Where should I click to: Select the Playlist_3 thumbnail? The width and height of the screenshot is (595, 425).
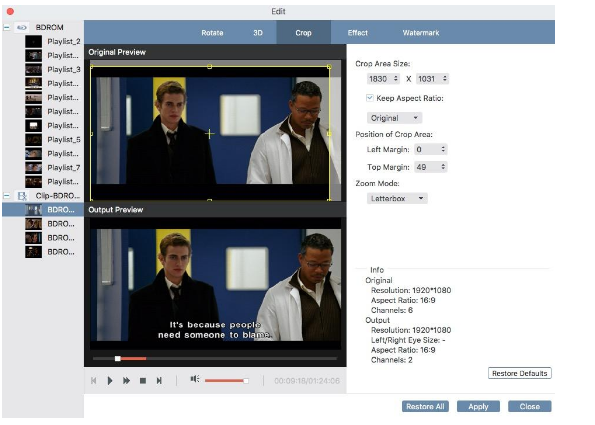[33, 69]
